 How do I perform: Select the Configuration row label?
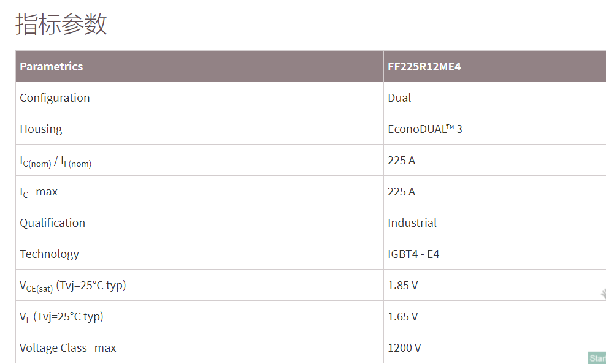click(x=55, y=98)
